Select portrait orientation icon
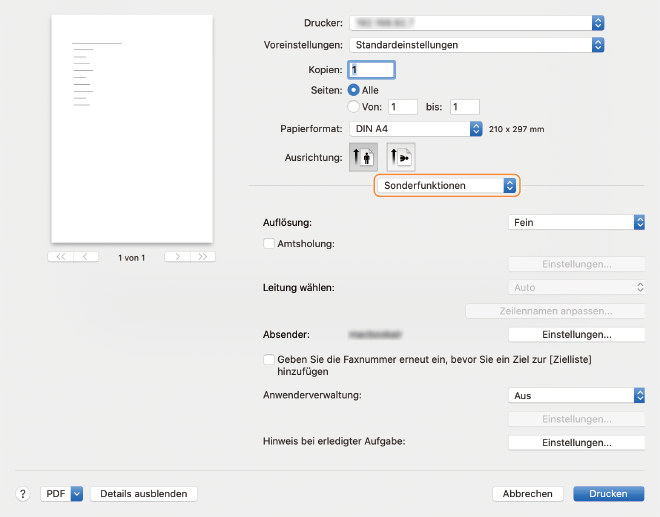The width and height of the screenshot is (660, 517). tap(362, 156)
